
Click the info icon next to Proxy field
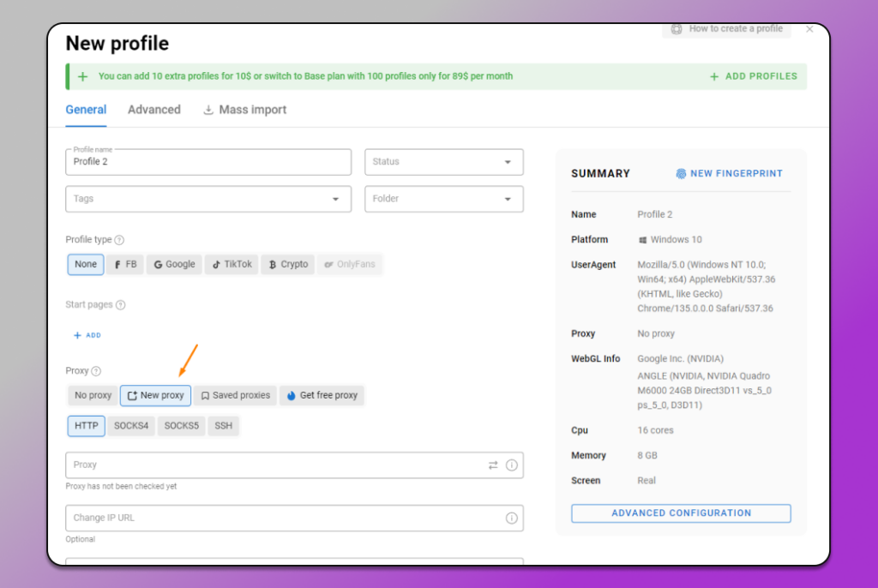click(512, 465)
